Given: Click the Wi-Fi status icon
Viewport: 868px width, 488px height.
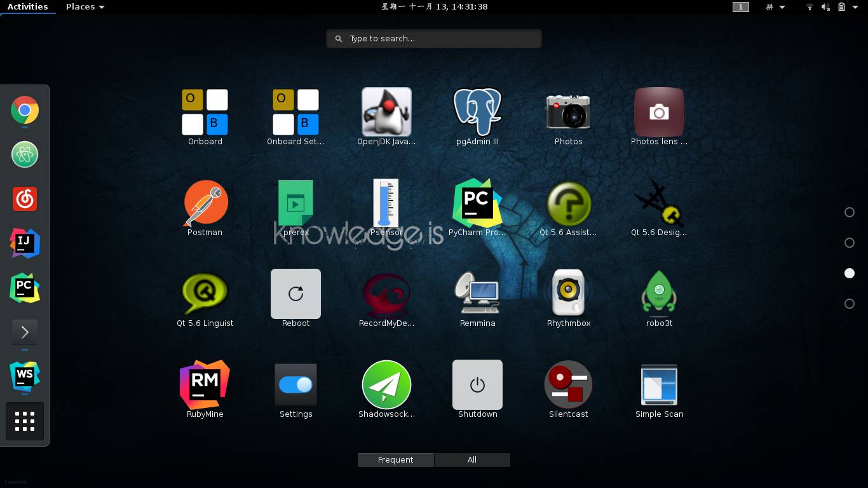Looking at the screenshot, I should (x=810, y=7).
